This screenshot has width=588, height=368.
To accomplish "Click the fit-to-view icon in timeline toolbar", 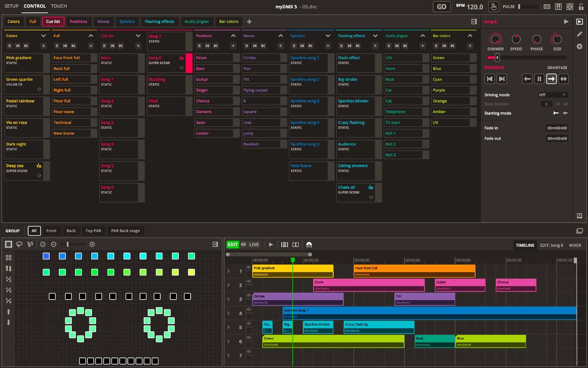I will point(285,245).
